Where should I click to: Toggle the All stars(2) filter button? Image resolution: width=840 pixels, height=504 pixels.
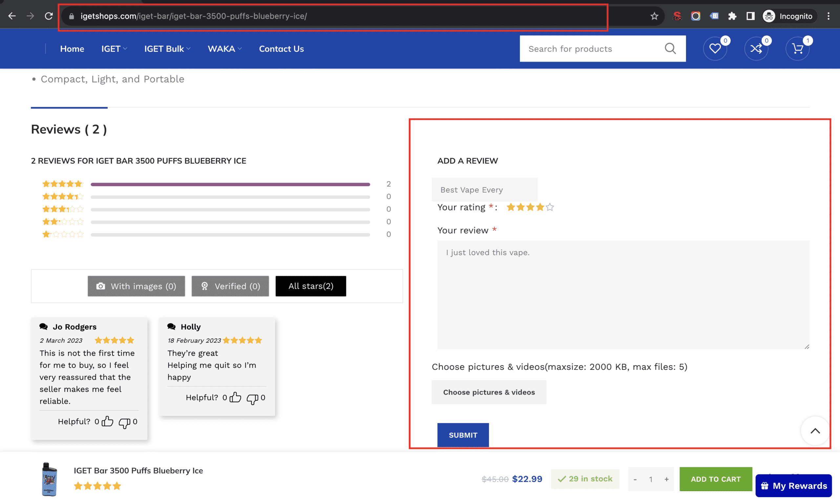pos(311,286)
